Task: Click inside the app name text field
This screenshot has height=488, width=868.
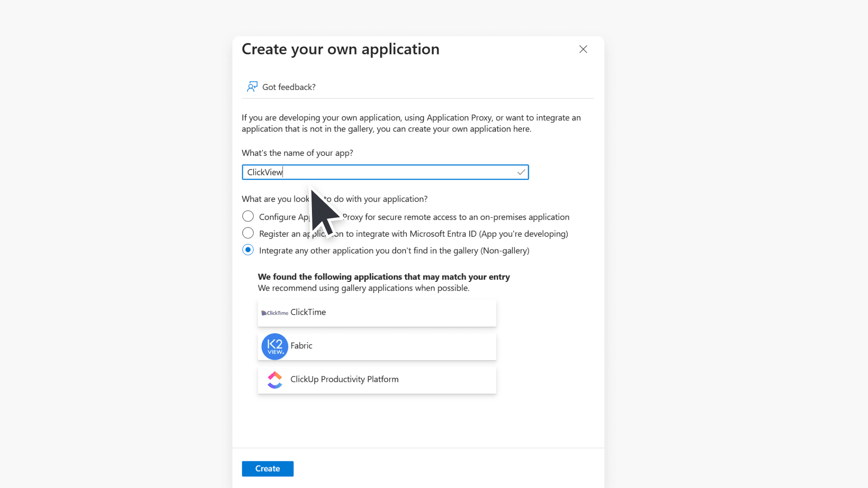Action: click(384, 172)
